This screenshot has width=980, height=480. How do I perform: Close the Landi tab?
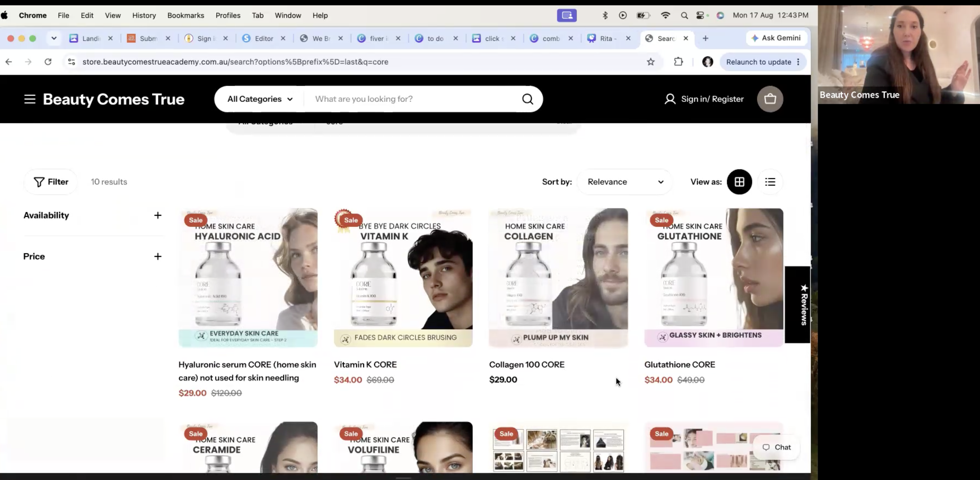click(110, 38)
